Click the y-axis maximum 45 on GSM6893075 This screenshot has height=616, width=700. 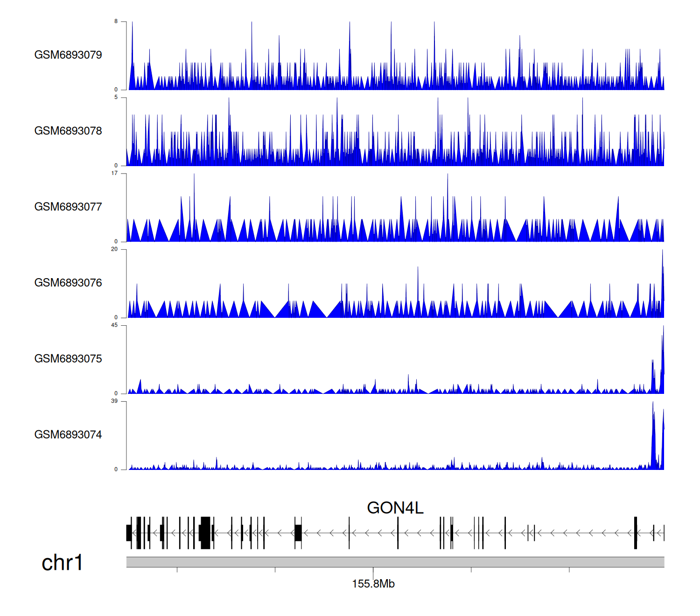[115, 325]
